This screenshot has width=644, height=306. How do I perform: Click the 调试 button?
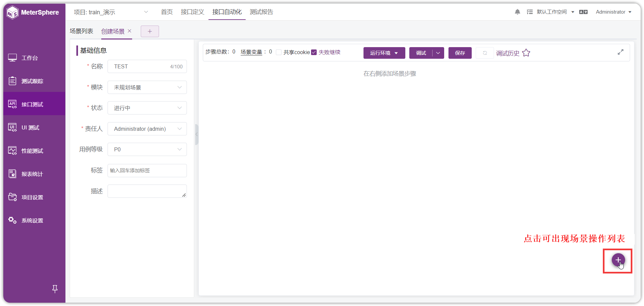coord(421,53)
